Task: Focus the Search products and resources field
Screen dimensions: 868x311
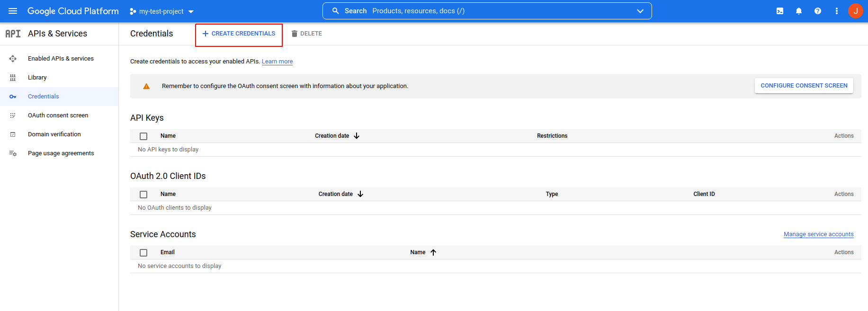Action: tap(487, 11)
